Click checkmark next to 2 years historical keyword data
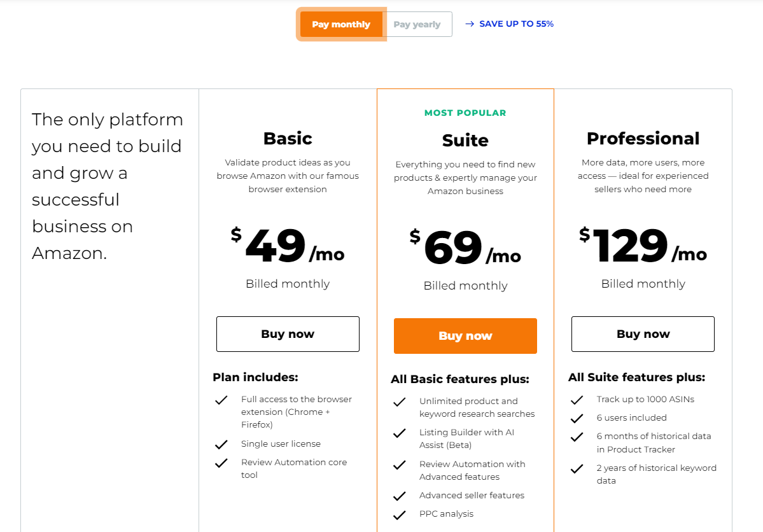Image resolution: width=763 pixels, height=532 pixels. pyautogui.click(x=577, y=469)
